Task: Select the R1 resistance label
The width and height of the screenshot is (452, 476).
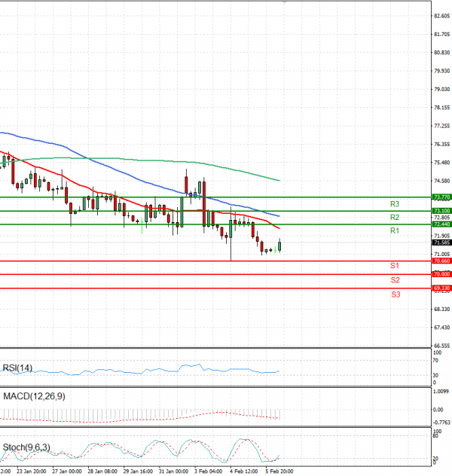Action: 394,230
